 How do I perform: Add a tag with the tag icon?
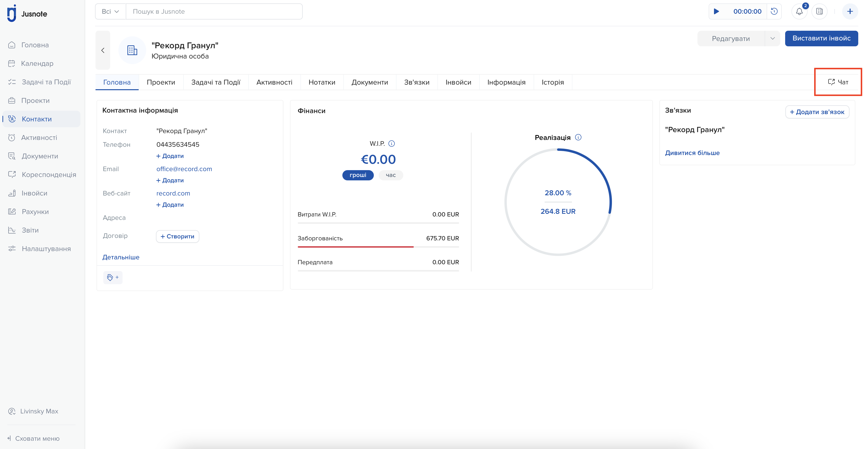pos(113,277)
